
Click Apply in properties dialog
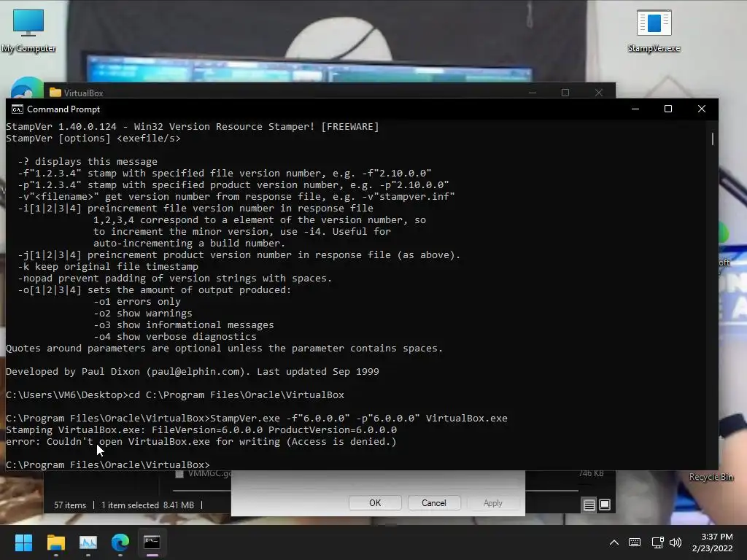[x=493, y=503]
